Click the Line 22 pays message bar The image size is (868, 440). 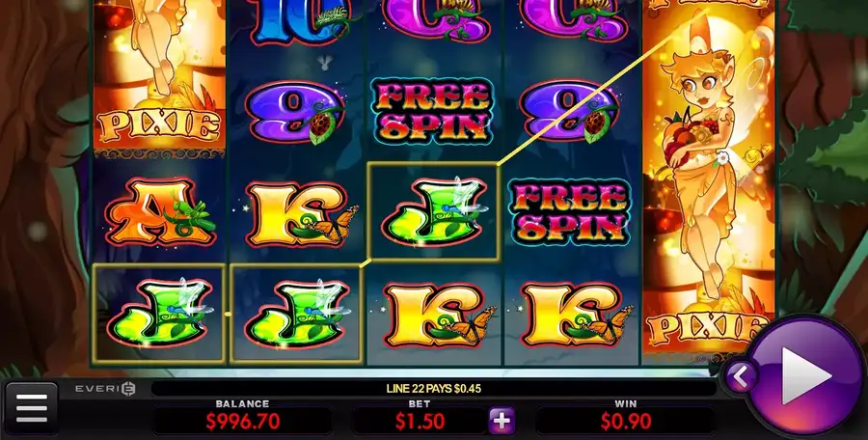(x=433, y=389)
